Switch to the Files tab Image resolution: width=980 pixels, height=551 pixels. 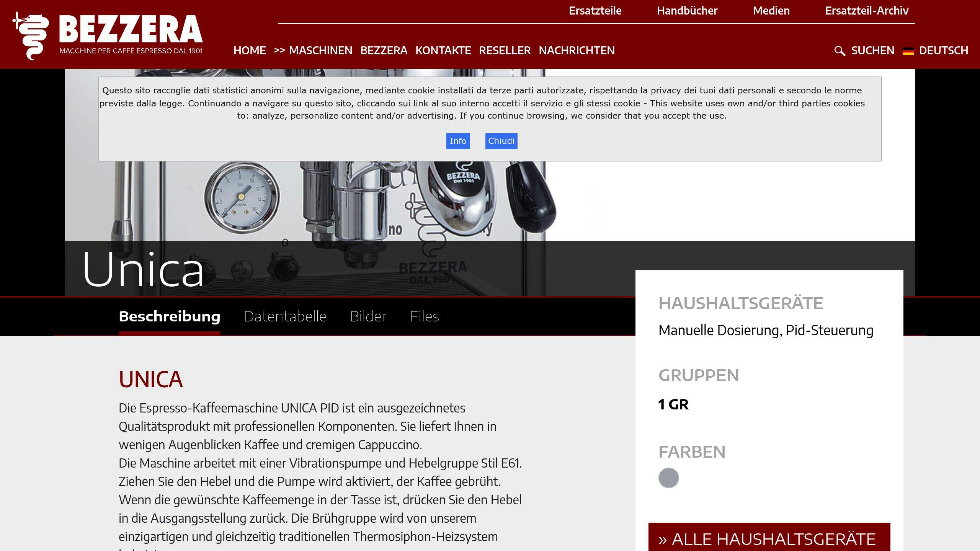coord(425,316)
